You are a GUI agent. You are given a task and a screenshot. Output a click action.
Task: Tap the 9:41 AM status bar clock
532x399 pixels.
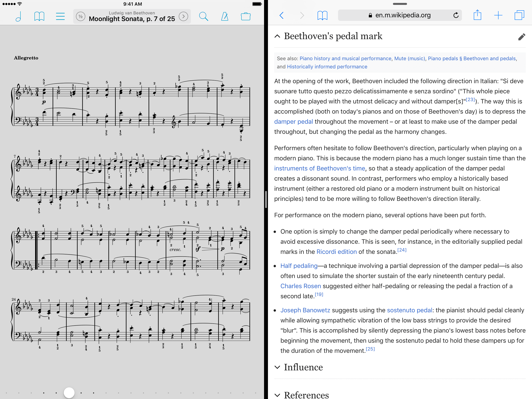(133, 4)
